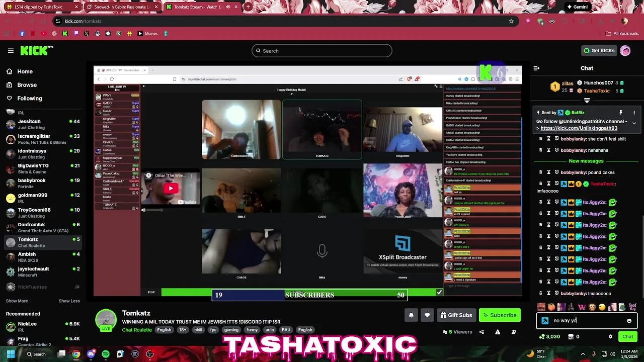Open the YouTube bookmark

(x=43, y=34)
